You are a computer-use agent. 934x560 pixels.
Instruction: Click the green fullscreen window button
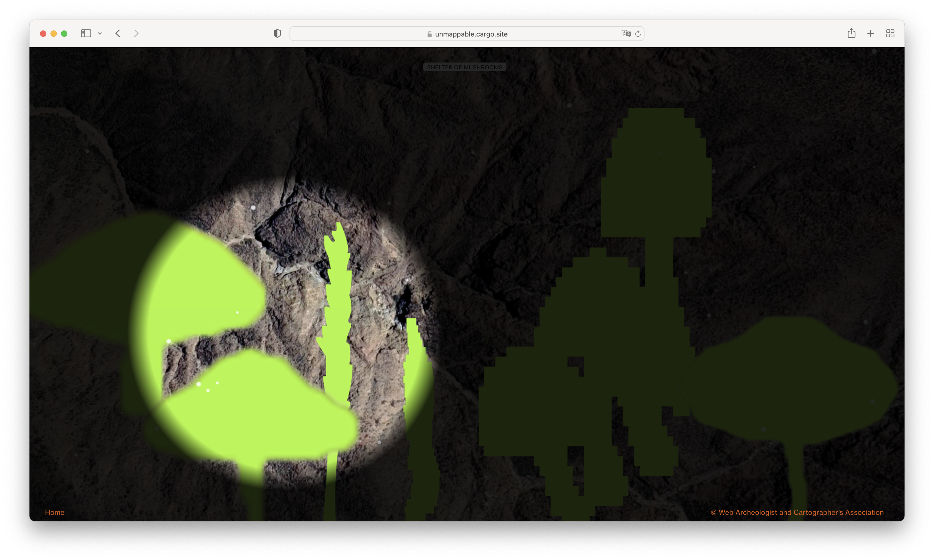[x=64, y=34]
